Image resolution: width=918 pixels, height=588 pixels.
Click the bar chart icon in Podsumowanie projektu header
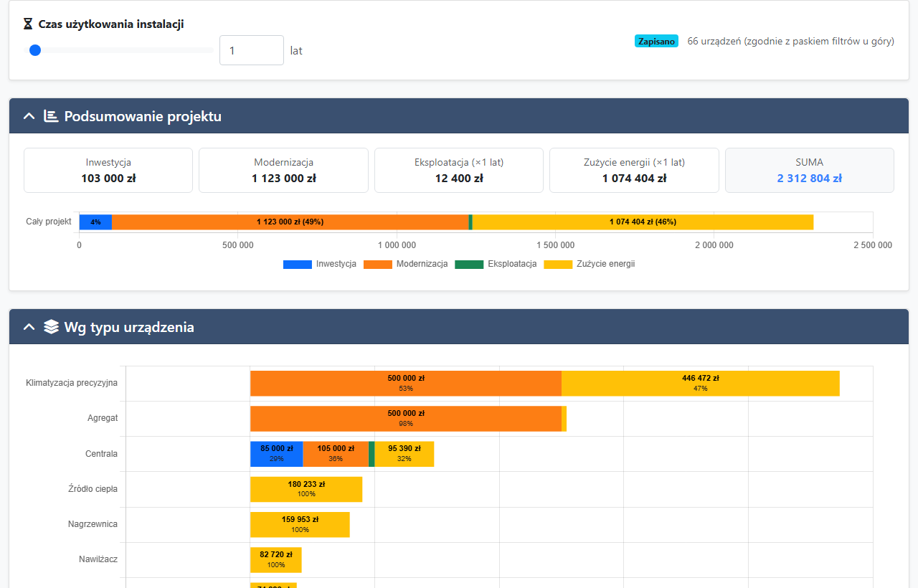[x=51, y=116]
